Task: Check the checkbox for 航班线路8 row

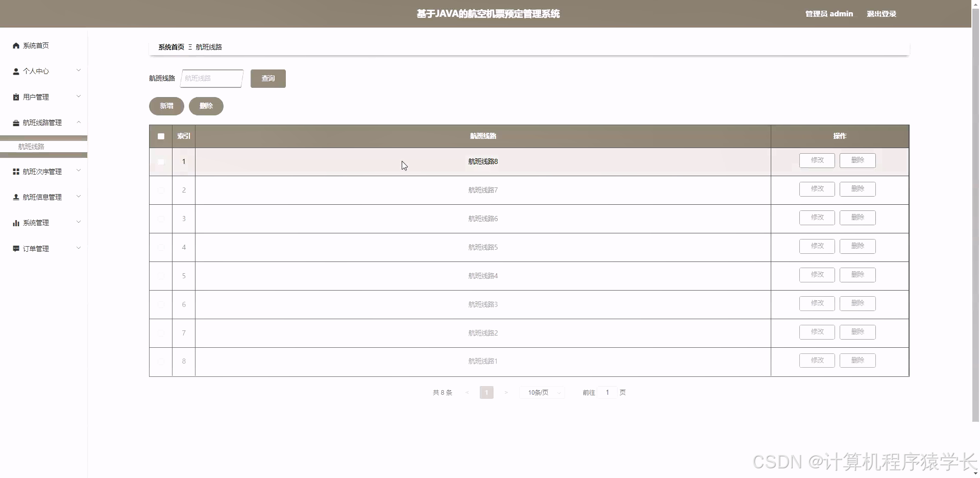Action: click(x=160, y=162)
